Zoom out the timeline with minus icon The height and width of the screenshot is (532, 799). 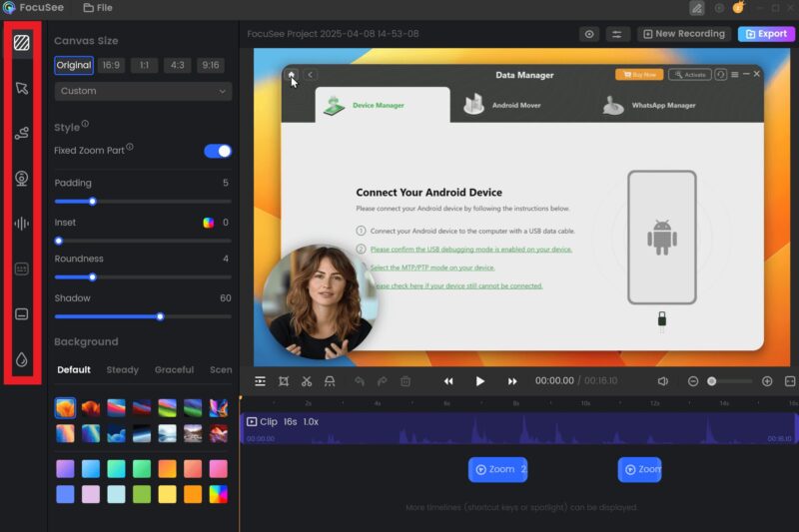[x=693, y=381]
